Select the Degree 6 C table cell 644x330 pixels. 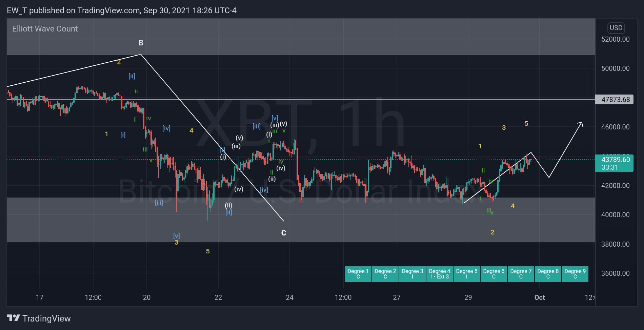tap(494, 274)
